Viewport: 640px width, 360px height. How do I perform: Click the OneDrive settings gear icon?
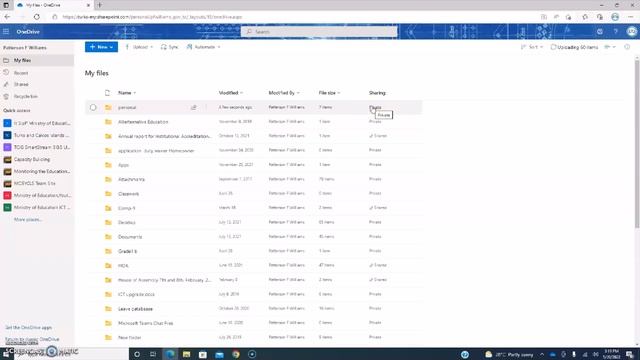coord(600,31)
